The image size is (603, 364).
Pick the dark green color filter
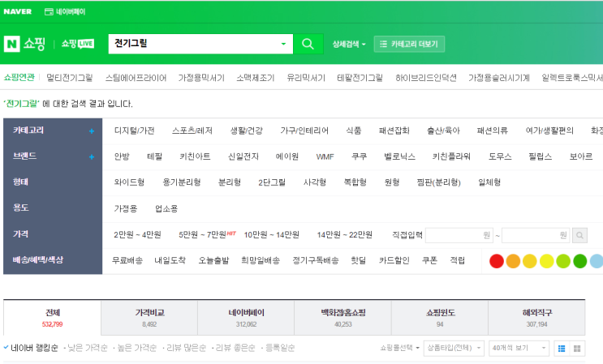pyautogui.click(x=580, y=261)
